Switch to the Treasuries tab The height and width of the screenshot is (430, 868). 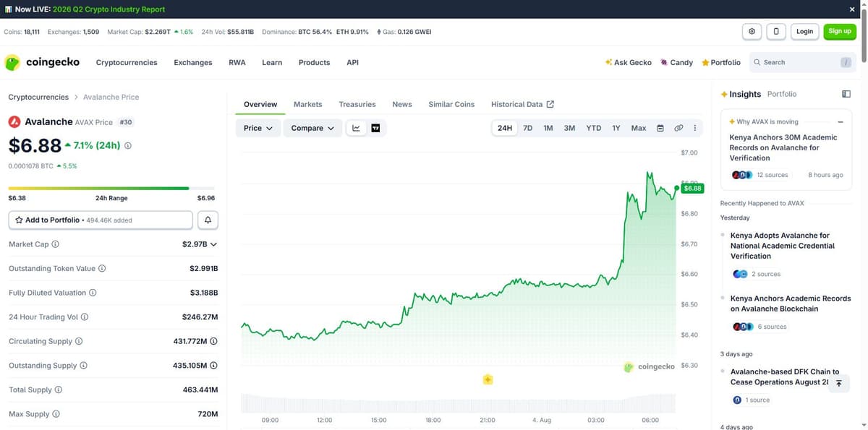[357, 104]
